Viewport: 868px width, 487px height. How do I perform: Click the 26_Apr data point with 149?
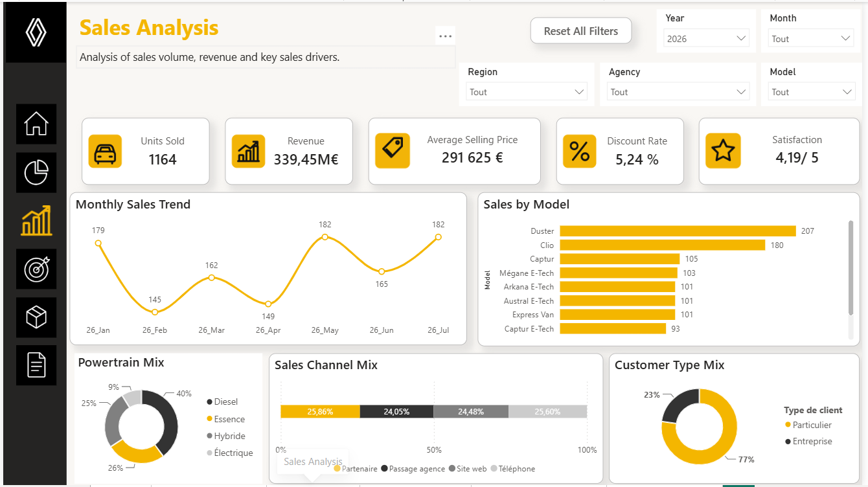pos(268,304)
